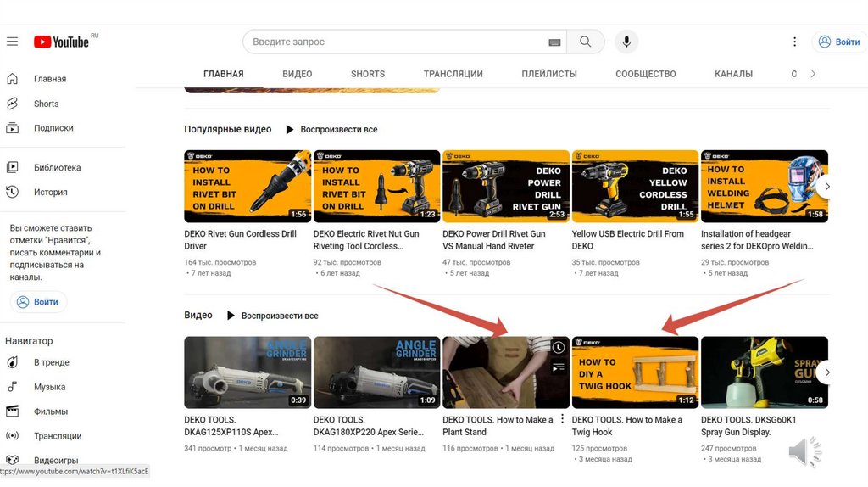The height and width of the screenshot is (487, 868).
Task: Click the Трансляции live icon
Action: (x=12, y=435)
